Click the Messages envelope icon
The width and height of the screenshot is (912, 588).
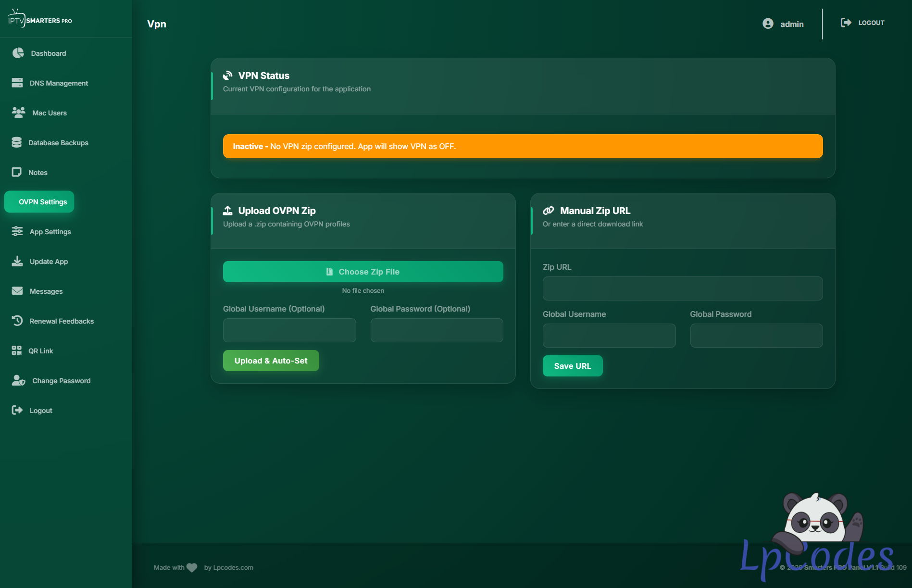coord(17,291)
